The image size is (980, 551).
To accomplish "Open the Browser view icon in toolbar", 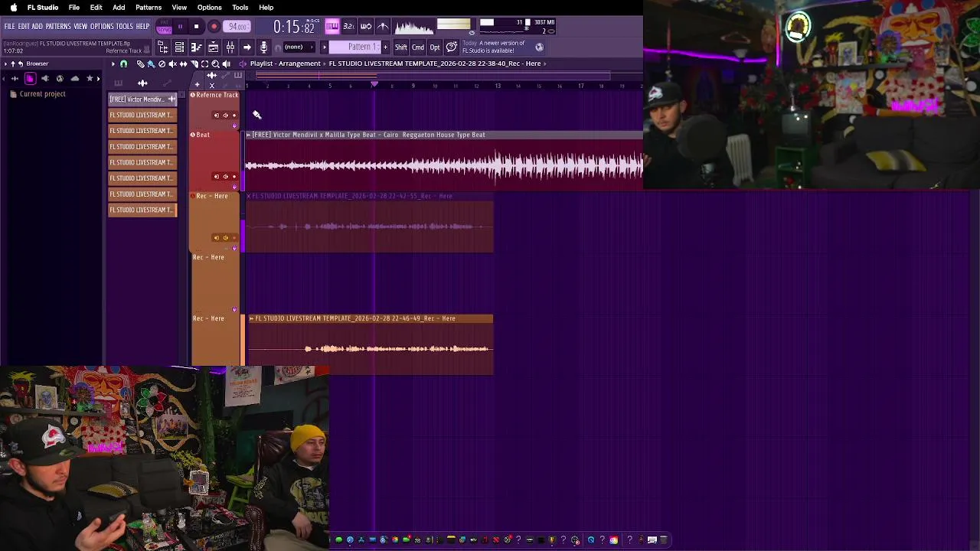I will click(162, 47).
